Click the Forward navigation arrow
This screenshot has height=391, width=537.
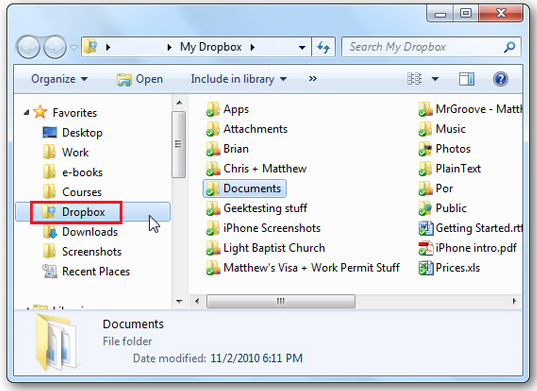[54, 47]
